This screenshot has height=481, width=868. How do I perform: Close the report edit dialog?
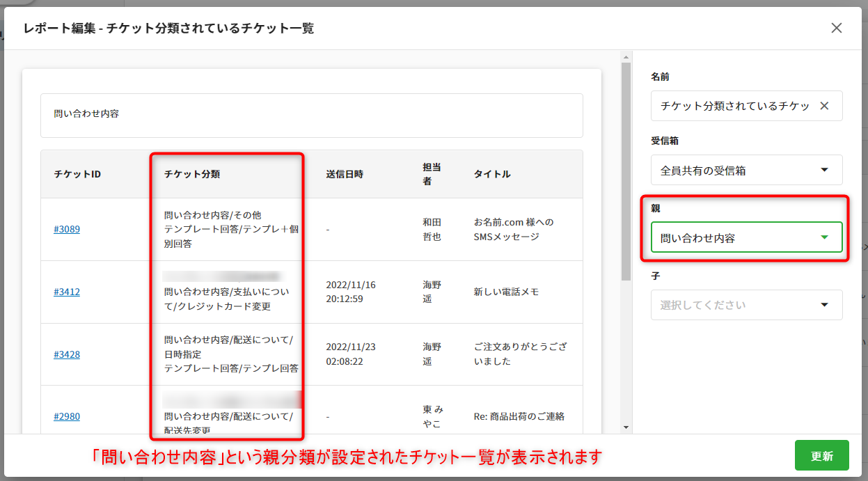pyautogui.click(x=837, y=28)
